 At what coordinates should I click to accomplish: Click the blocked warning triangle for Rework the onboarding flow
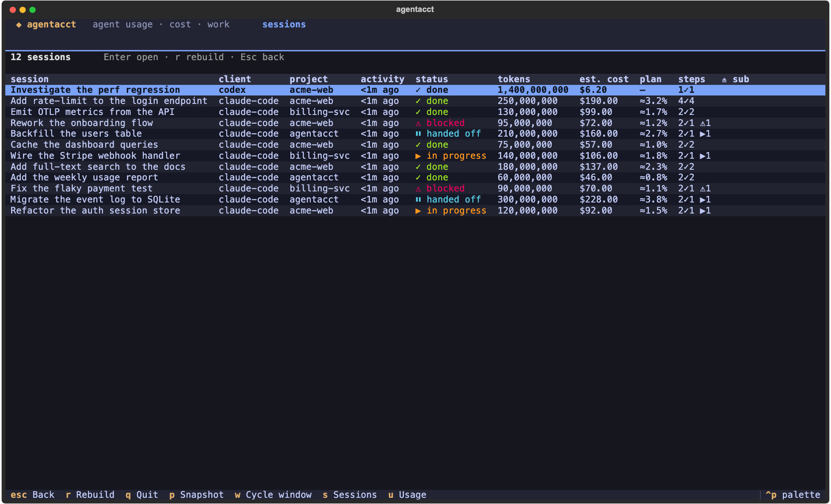(x=418, y=123)
